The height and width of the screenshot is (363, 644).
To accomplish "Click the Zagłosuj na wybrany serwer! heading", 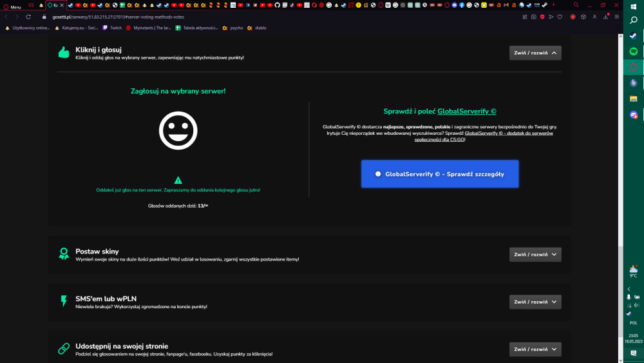I will (x=178, y=92).
